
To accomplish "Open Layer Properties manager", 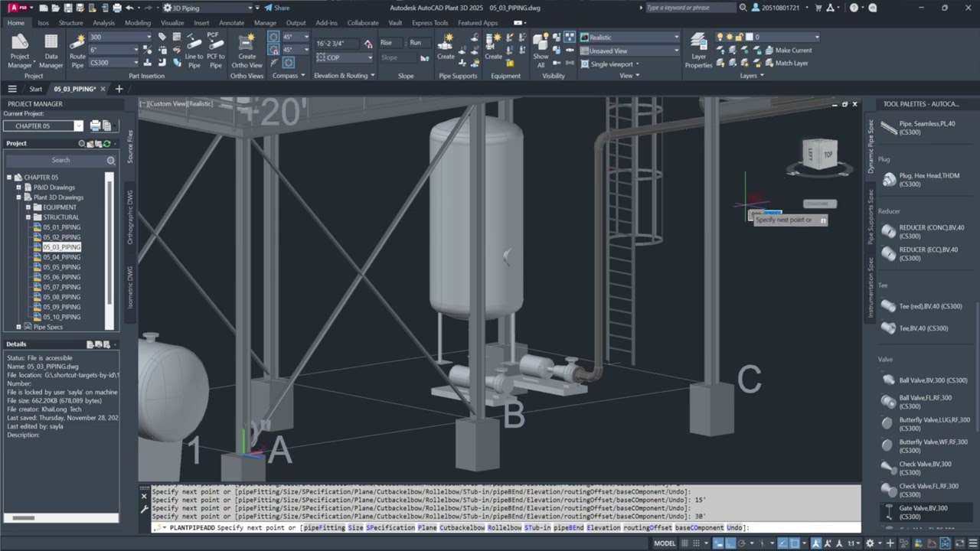I will (x=698, y=50).
